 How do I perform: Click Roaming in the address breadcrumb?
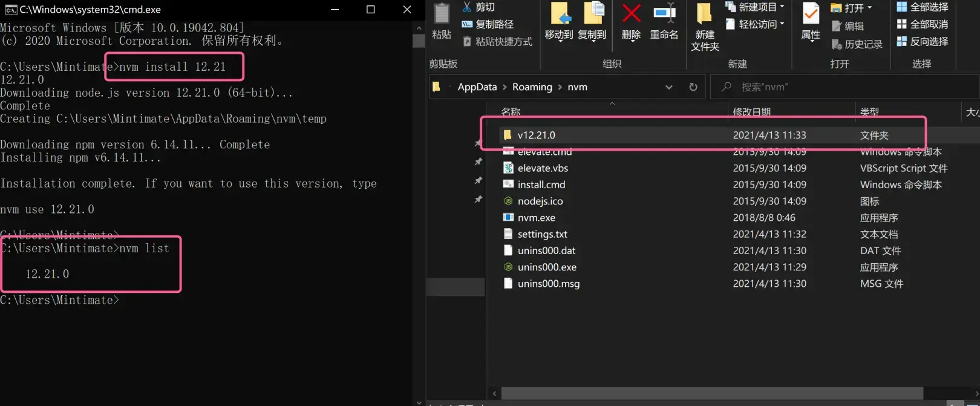(532, 87)
